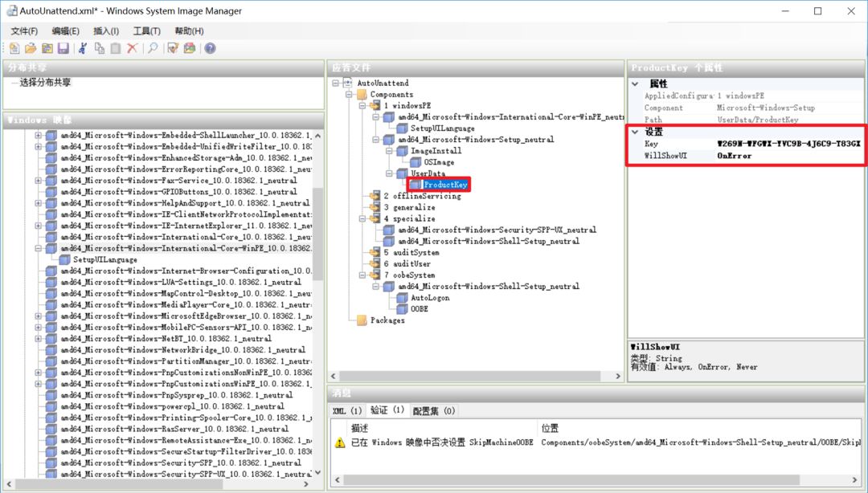Image resolution: width=868 pixels, height=493 pixels.
Task: Click the WillShowUI value OnError
Action: point(735,156)
